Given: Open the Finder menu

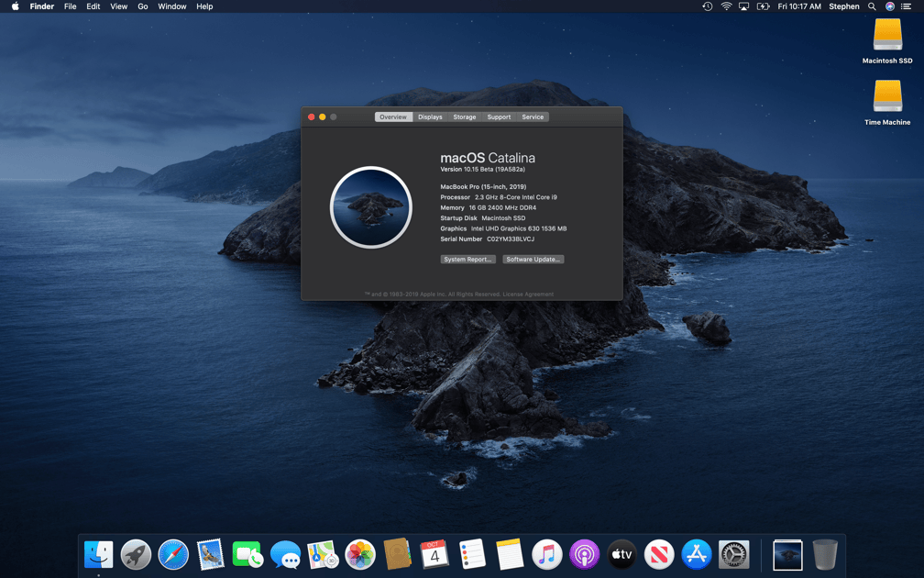Looking at the screenshot, I should [42, 6].
